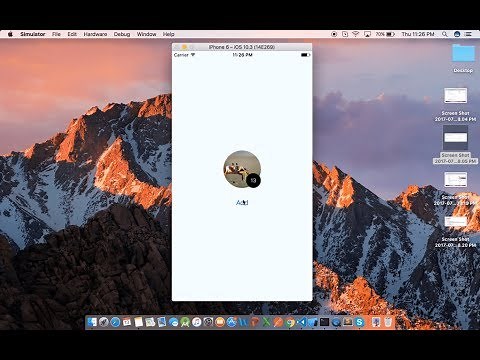Click the iPhone 6 simulator title bar
Image resolution: width=480 pixels, height=360 pixels.
tap(242, 47)
